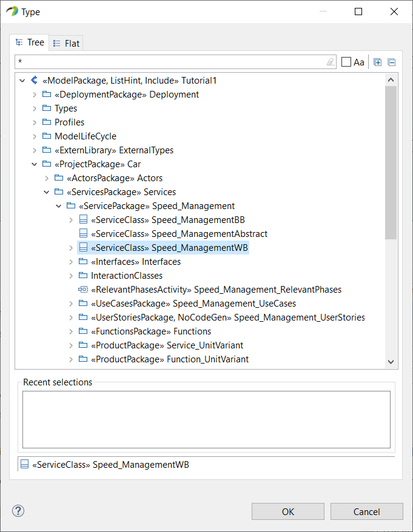Image resolution: width=413 pixels, height=532 pixels.
Task: Expand the Profiles folder node
Action: (x=35, y=122)
